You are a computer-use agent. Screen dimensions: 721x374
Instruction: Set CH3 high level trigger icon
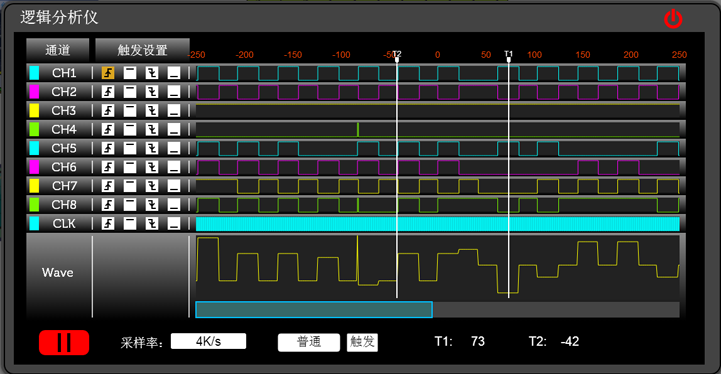(130, 110)
